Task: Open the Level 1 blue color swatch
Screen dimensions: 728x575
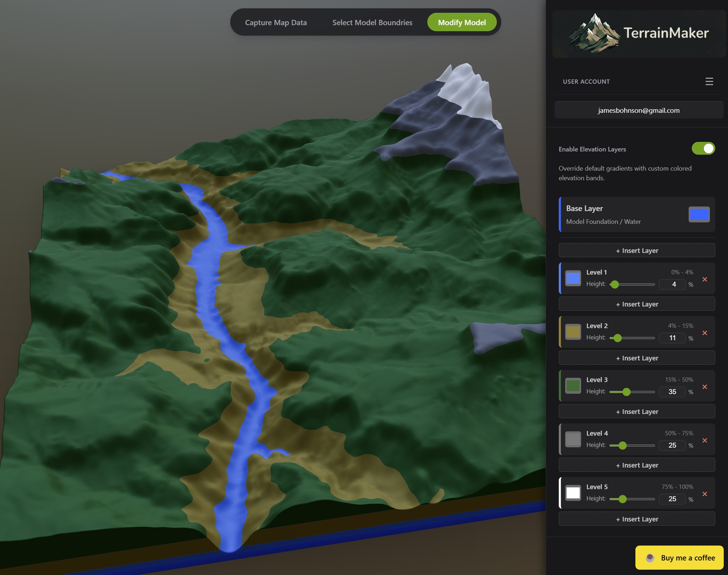Action: [573, 278]
